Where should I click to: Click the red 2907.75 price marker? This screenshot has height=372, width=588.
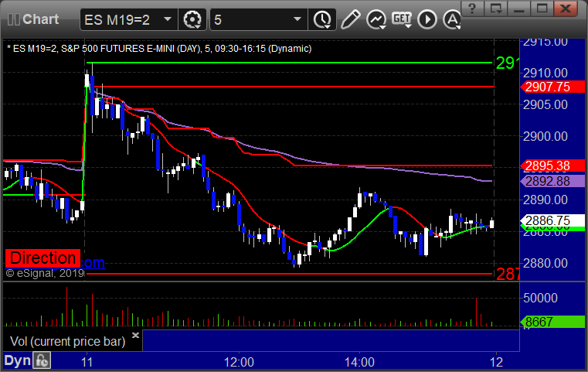click(552, 87)
